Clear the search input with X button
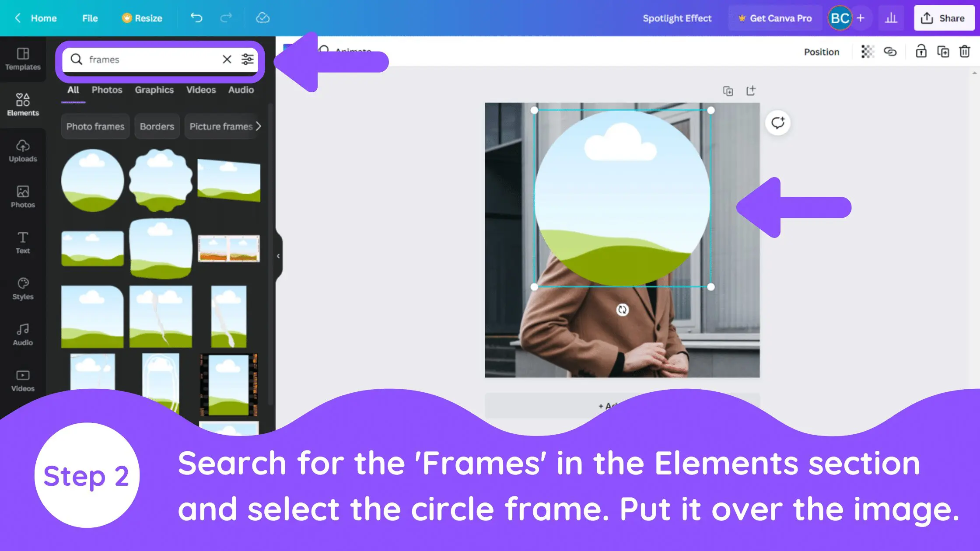 (x=227, y=59)
